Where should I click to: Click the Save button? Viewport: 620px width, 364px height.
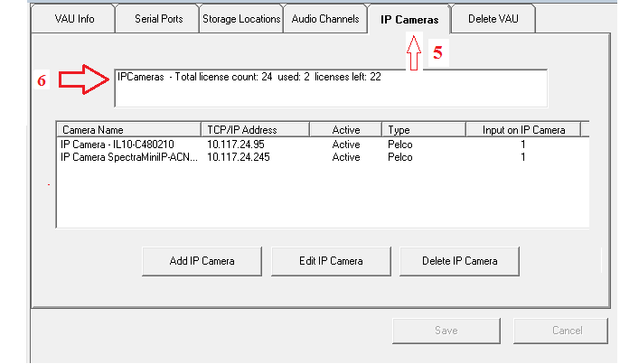tap(446, 331)
